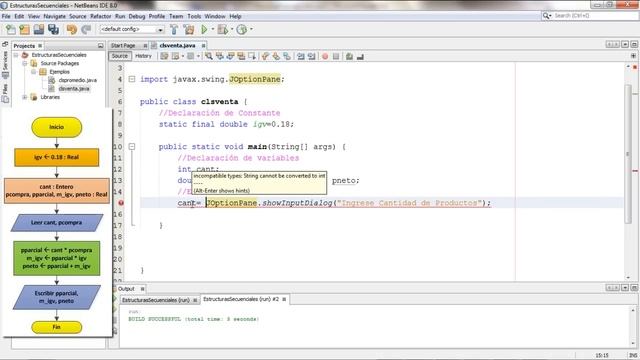Click the Find Selection magnifier icon
The height and width of the screenshot is (360, 640).
coord(209,56)
